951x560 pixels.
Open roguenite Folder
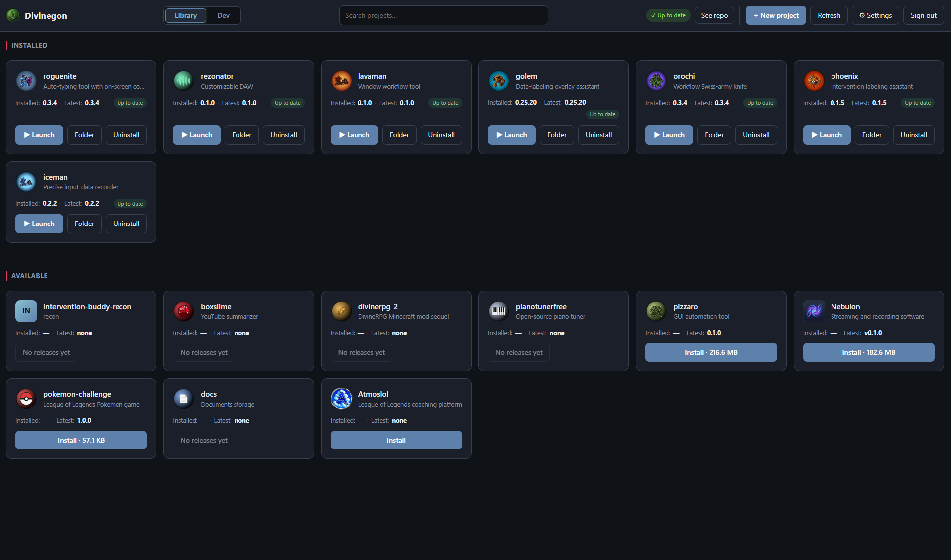84,135
